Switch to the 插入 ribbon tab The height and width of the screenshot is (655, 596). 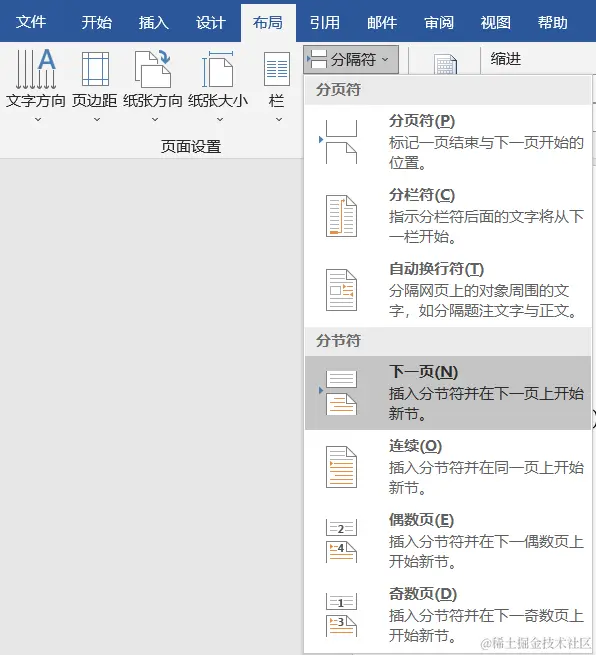154,22
